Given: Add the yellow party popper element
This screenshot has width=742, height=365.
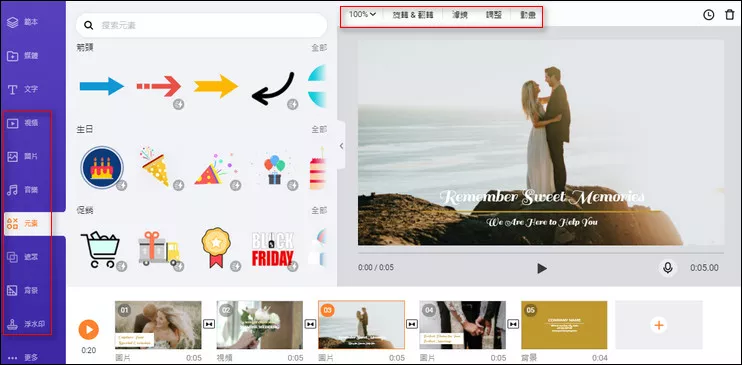Looking at the screenshot, I should pos(155,166).
